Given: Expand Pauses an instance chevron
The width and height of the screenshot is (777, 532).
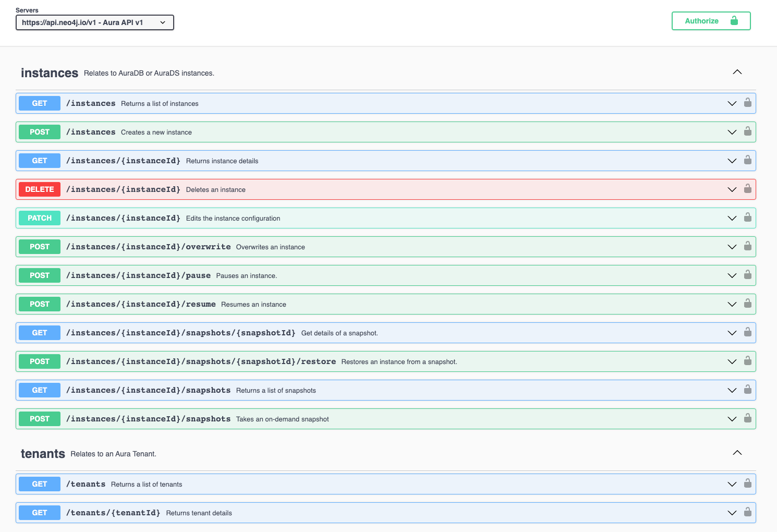Looking at the screenshot, I should coord(732,275).
